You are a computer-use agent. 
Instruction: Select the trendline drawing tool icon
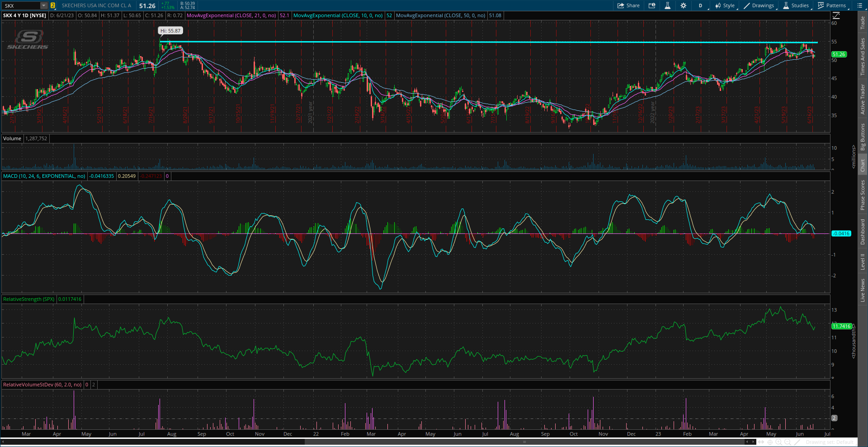coord(797,442)
